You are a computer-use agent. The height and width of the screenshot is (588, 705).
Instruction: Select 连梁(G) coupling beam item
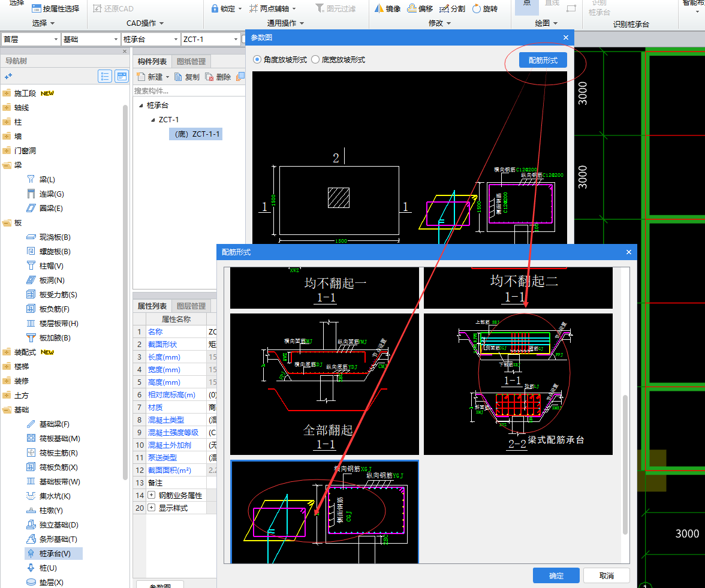point(46,194)
